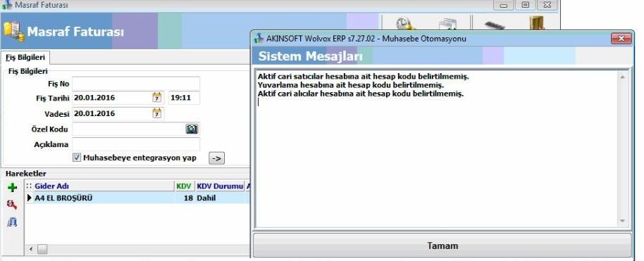
Task: Maximize the Masraf Faturası window
Action: [525, 5]
